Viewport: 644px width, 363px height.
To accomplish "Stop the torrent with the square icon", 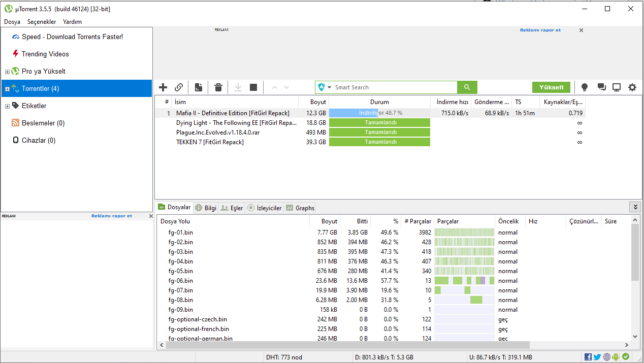I will [x=253, y=87].
